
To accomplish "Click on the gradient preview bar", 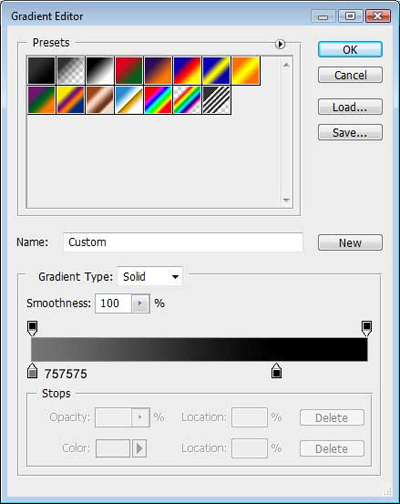I will tap(199, 349).
